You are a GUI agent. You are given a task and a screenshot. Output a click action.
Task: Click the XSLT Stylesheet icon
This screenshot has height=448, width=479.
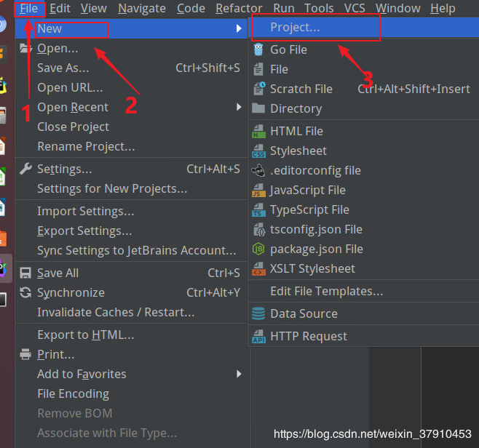[258, 268]
